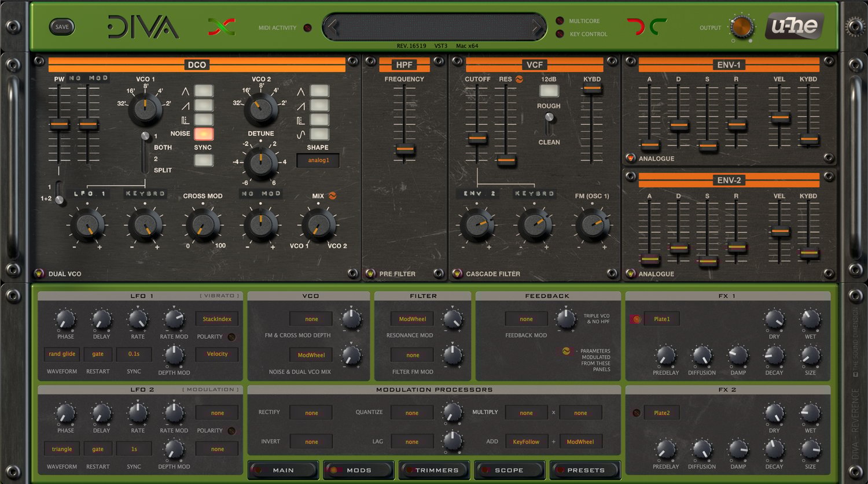Click the LFO 1 mod source label in DCO
Screen dimensions: 868x484
(x=90, y=194)
